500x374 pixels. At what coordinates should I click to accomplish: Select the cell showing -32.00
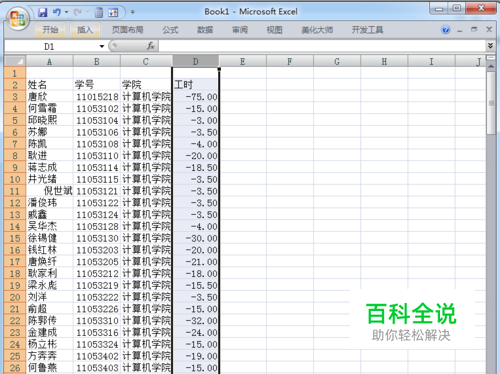click(195, 321)
